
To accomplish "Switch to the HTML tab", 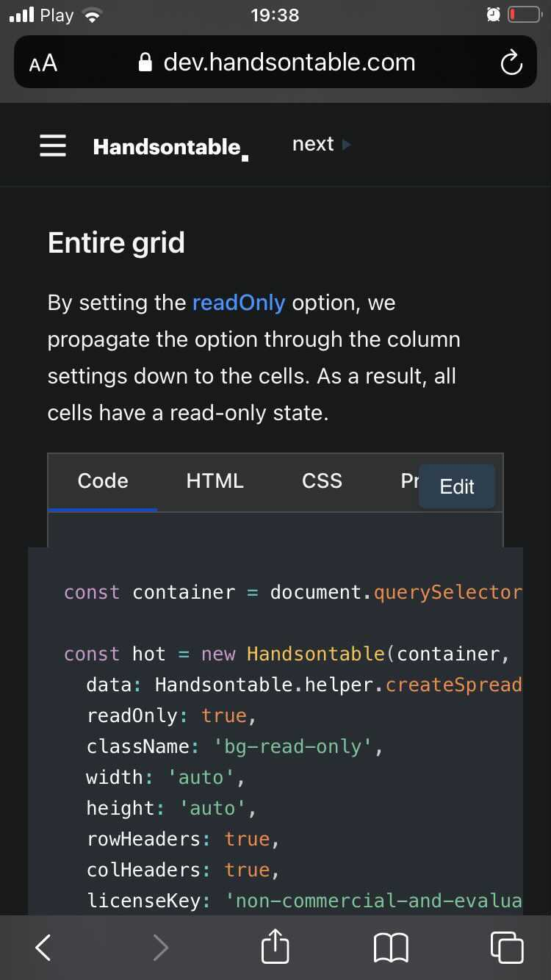I will pyautogui.click(x=215, y=480).
